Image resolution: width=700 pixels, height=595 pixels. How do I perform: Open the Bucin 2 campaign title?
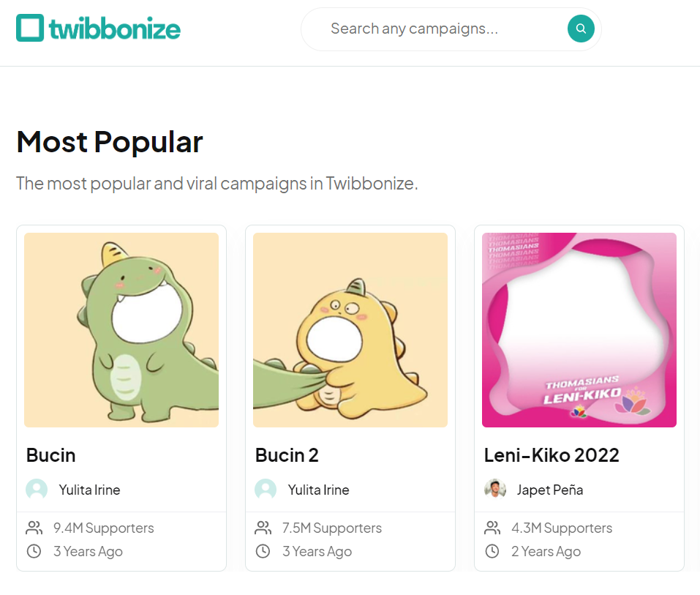tap(287, 455)
